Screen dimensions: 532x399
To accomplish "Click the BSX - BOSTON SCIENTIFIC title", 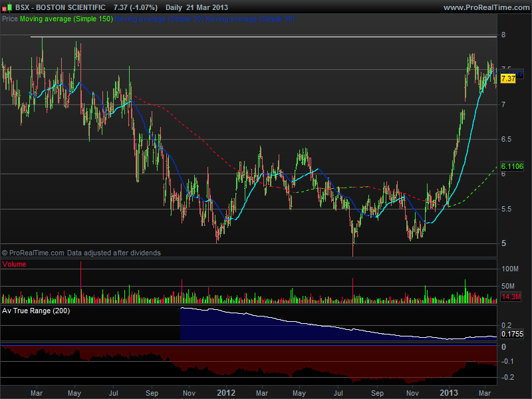I will coord(61,7).
